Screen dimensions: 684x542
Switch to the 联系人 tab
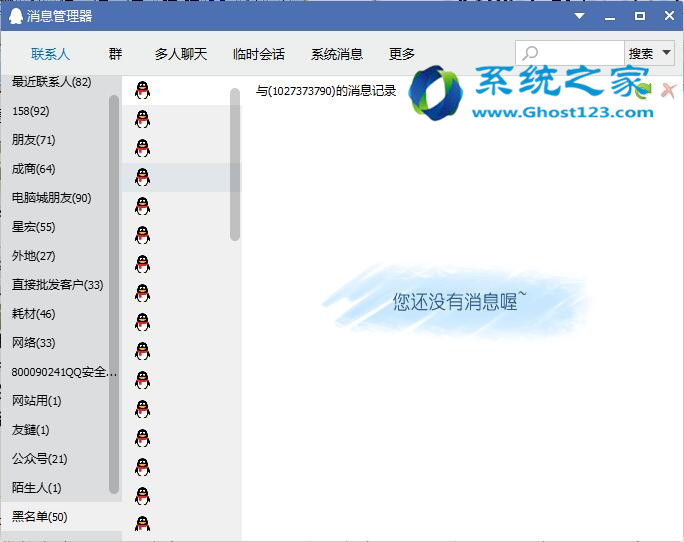[50, 54]
